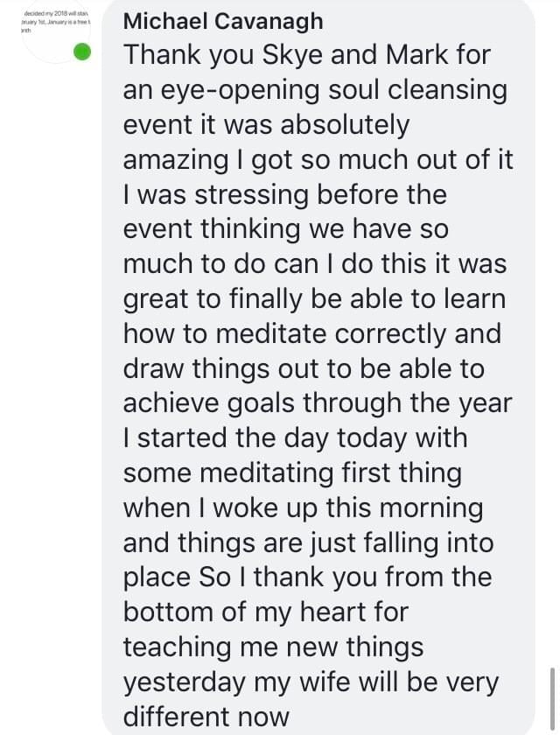Click the line 'event it was absolutely'
The width and height of the screenshot is (560, 735).
pyautogui.click(x=266, y=125)
